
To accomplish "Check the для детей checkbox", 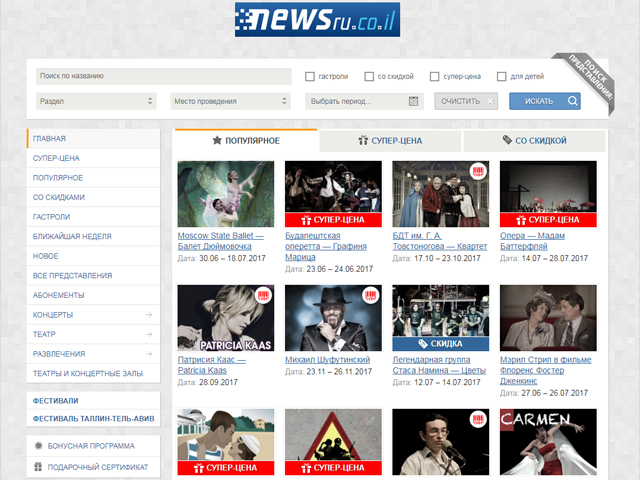I will tap(502, 76).
